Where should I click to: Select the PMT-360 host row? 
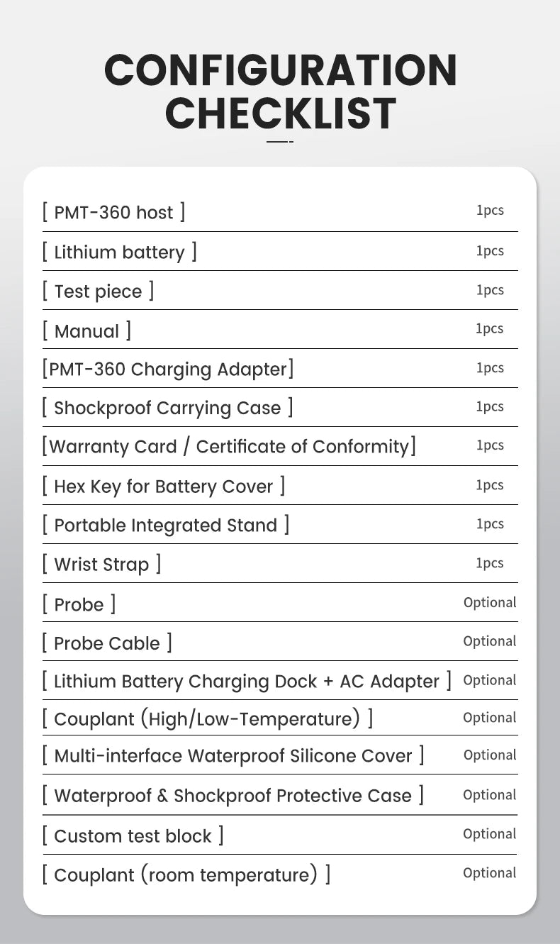[280, 212]
